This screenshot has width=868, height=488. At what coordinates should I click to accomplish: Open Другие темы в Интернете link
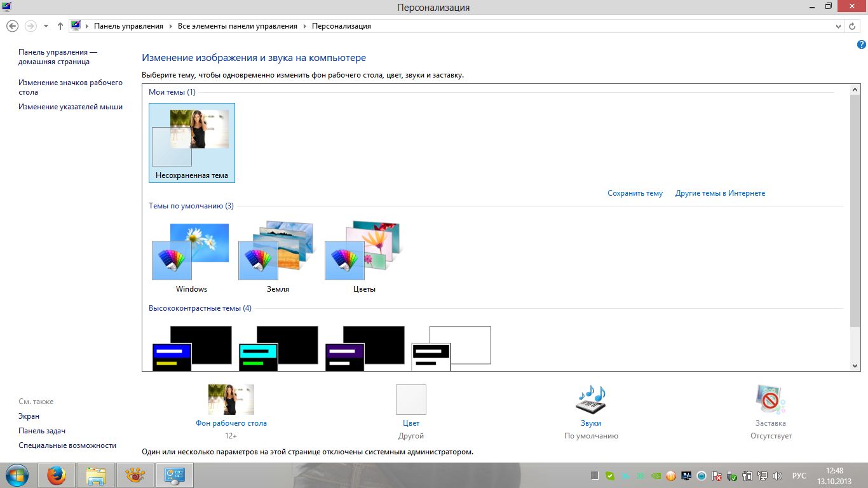click(x=720, y=193)
